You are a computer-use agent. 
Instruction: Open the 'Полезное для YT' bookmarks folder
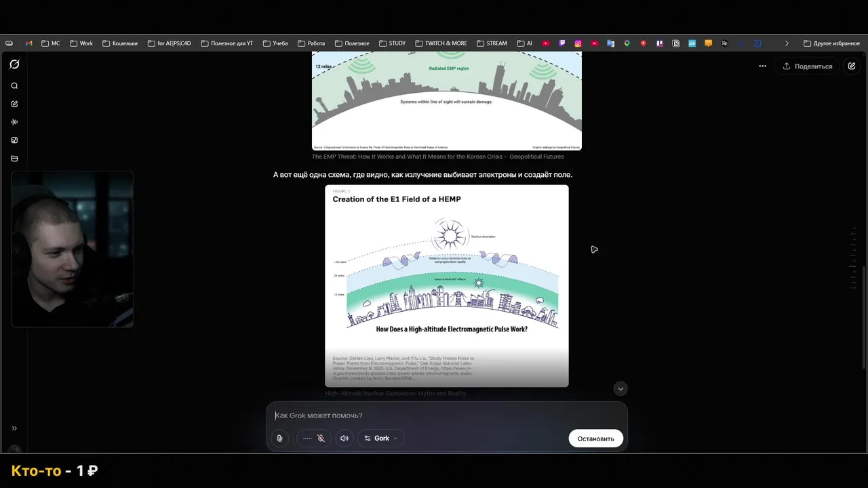click(x=226, y=43)
